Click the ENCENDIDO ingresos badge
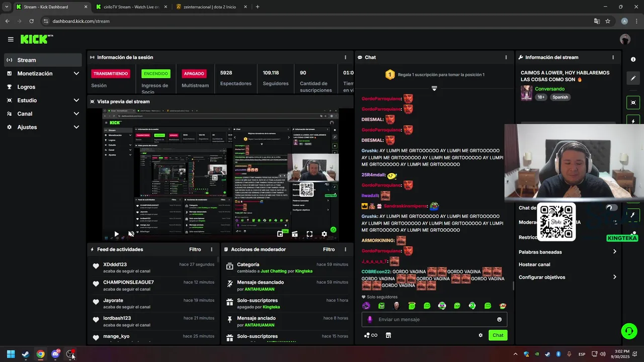 coord(156,73)
